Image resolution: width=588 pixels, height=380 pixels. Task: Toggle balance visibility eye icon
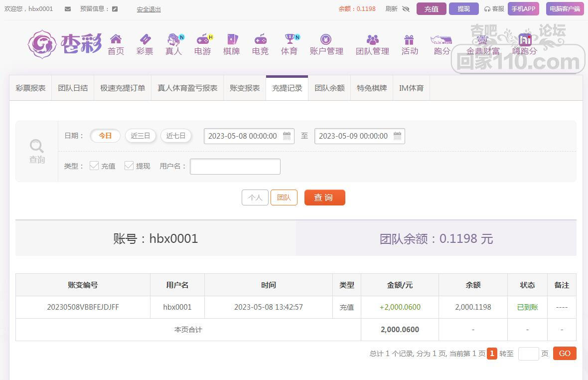(x=406, y=9)
